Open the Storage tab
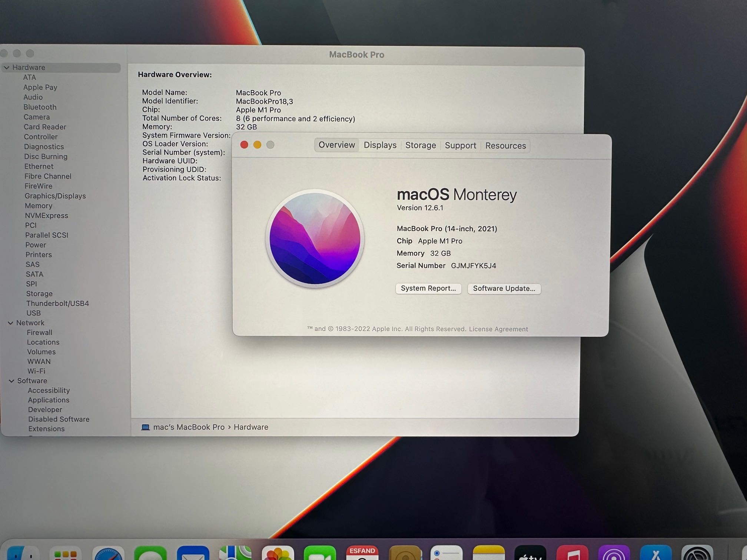 (421, 145)
